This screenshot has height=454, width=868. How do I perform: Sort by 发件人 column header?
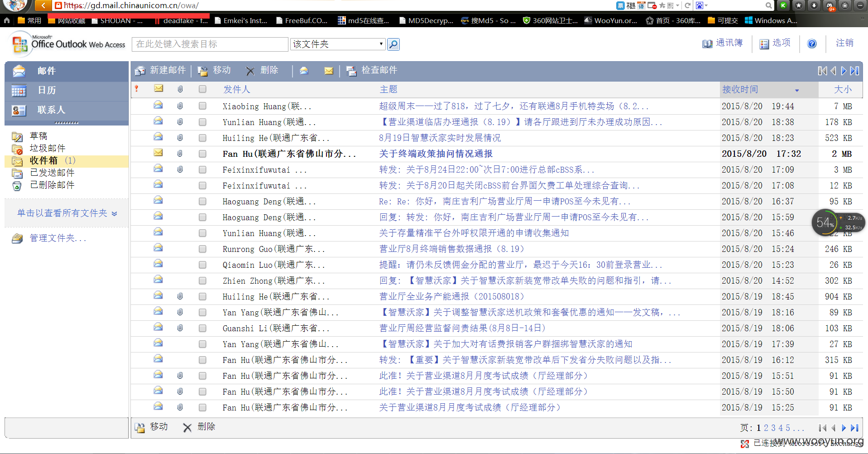pos(236,89)
